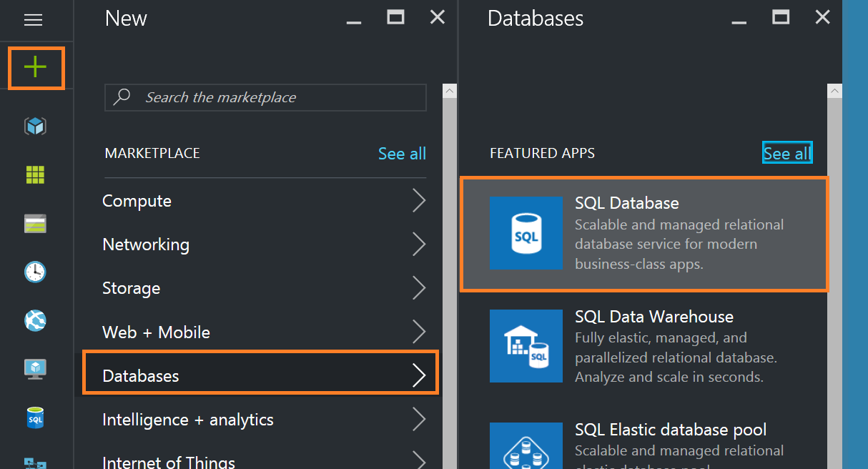This screenshot has height=469, width=868.
Task: Click See all next to Featured Apps
Action: [786, 153]
